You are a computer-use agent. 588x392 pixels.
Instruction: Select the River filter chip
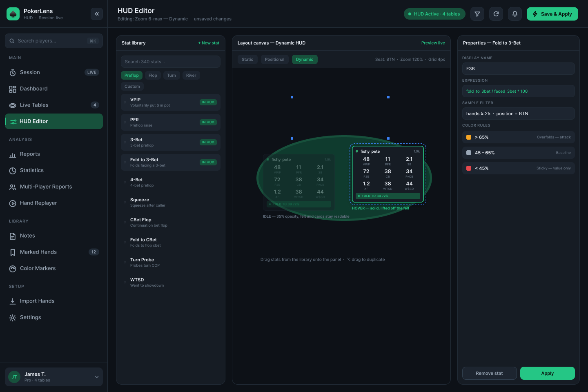[191, 75]
